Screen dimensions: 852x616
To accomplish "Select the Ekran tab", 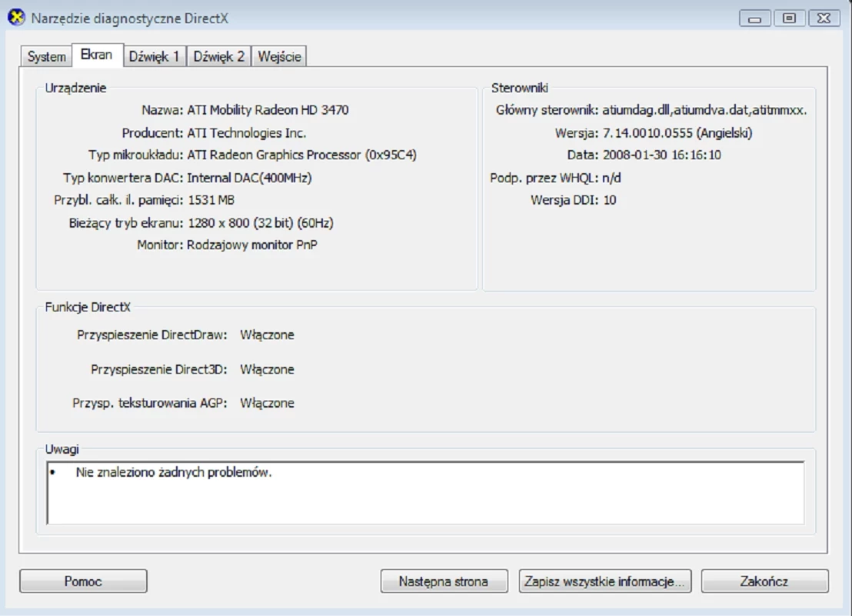I will point(97,55).
